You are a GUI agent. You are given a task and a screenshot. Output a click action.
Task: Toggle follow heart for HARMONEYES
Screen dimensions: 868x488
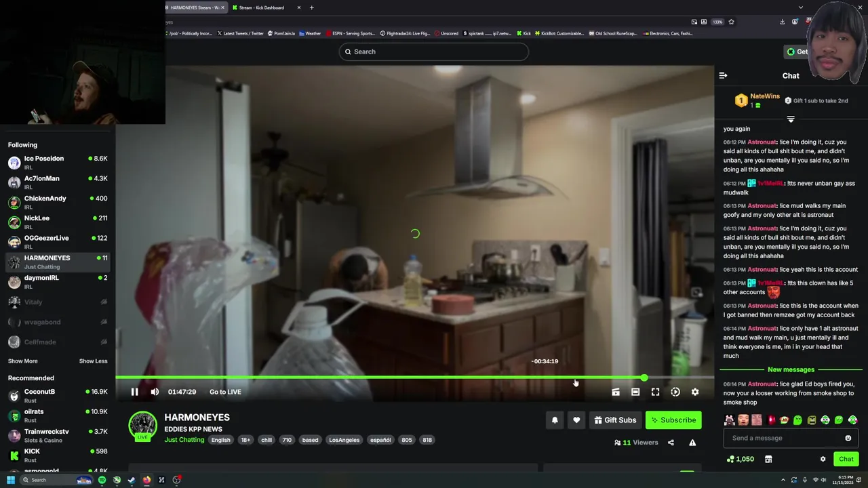[x=576, y=420]
